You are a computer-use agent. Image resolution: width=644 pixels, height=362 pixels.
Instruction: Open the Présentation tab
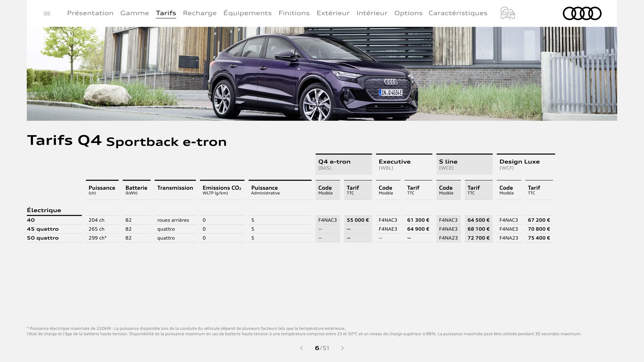click(x=90, y=13)
